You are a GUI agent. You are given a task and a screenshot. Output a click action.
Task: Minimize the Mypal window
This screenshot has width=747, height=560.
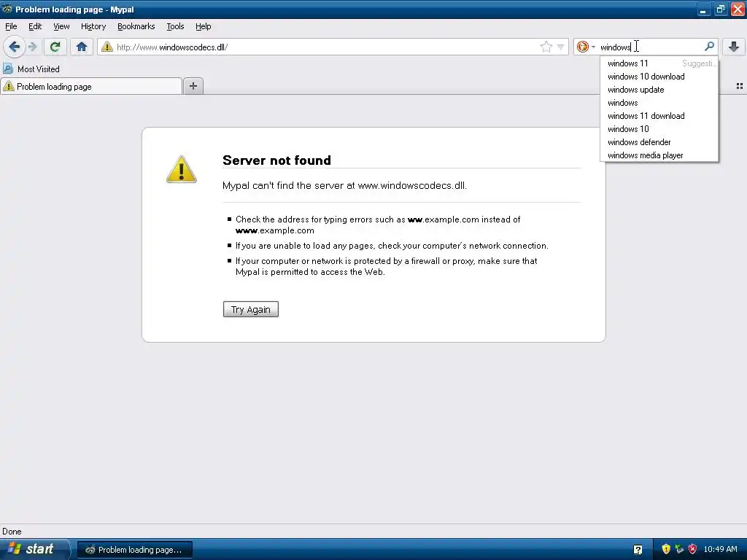pyautogui.click(x=703, y=9)
